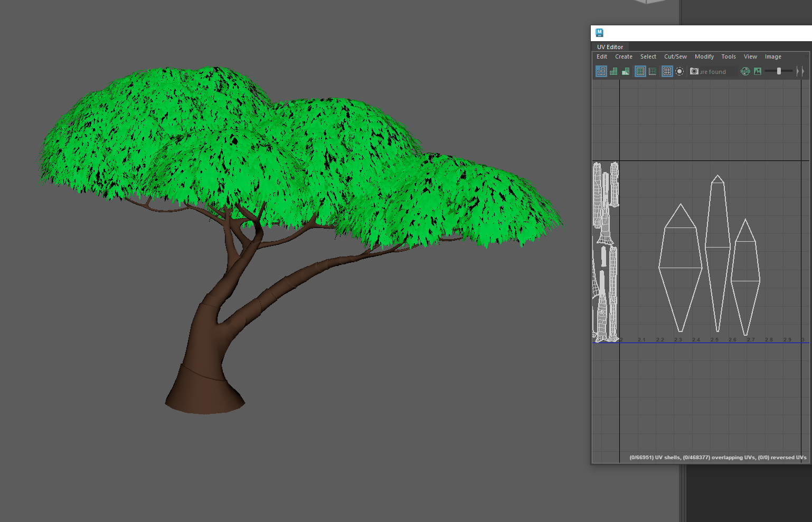Click the second border display icon
This screenshot has height=522, width=812.
[x=653, y=71]
